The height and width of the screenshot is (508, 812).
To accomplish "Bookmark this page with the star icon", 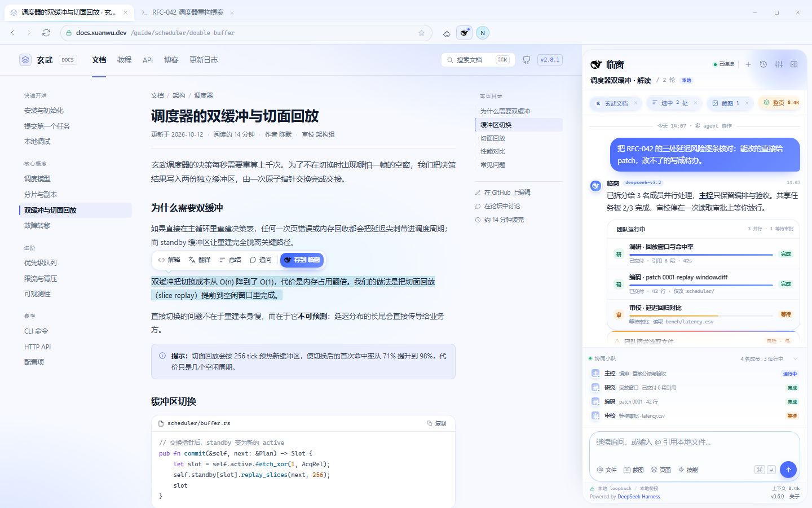I will coord(421,33).
